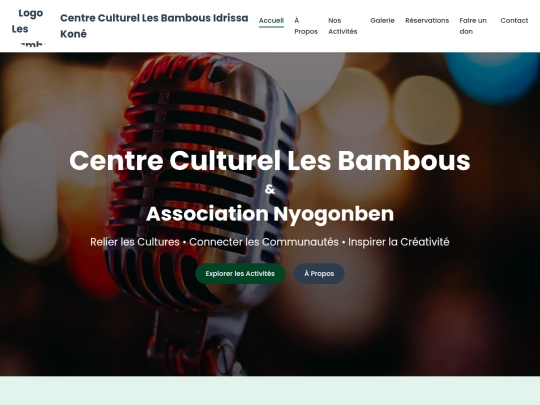This screenshot has height=405, width=540.
Task: Go to Nos Activités in the navbar
Action: point(343,26)
